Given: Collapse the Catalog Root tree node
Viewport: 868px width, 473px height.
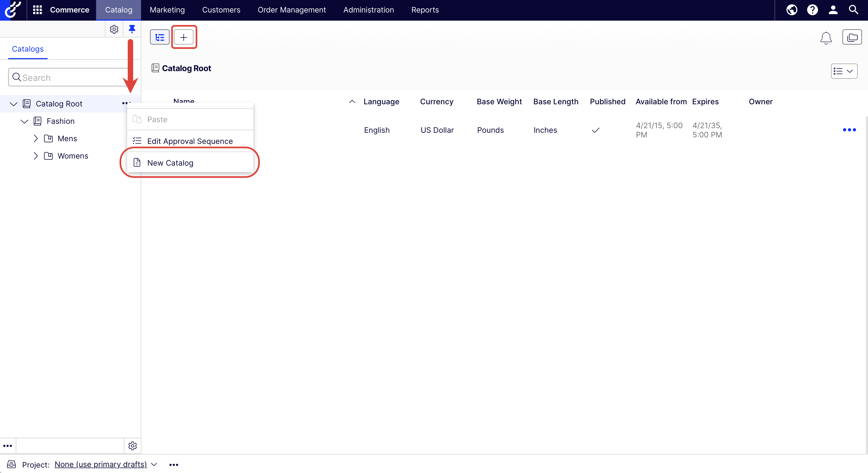Looking at the screenshot, I should (x=14, y=104).
